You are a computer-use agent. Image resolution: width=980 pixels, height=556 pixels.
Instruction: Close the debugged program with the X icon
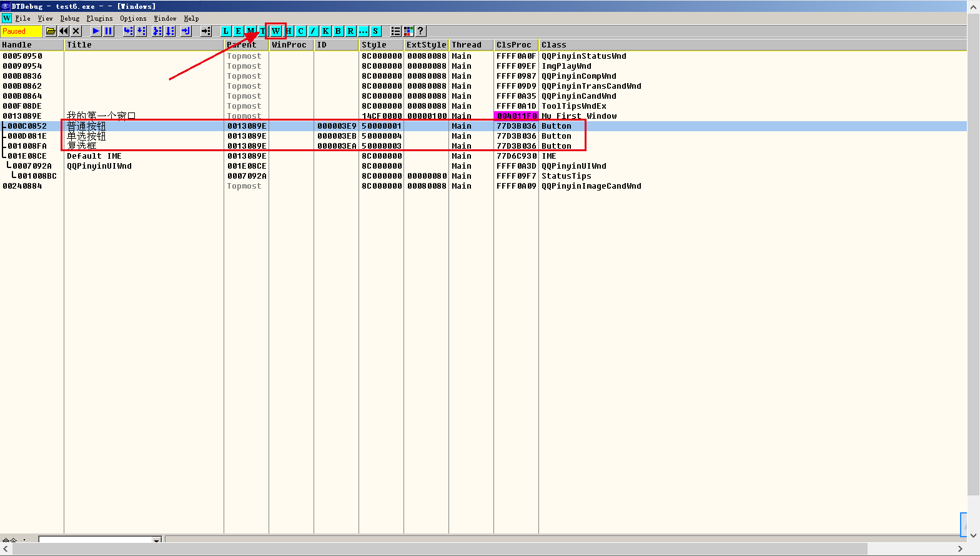point(76,31)
